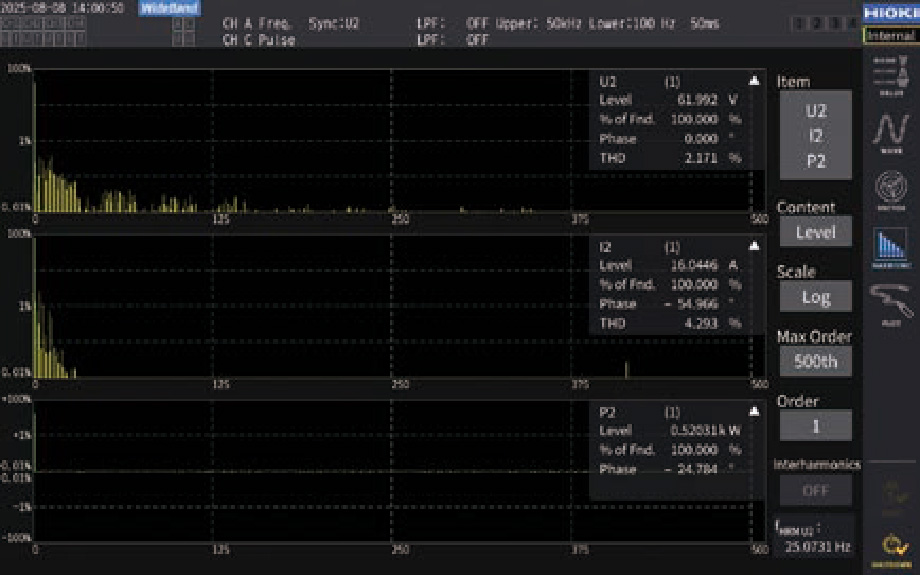Open the Max Order 500th selector

click(x=815, y=361)
